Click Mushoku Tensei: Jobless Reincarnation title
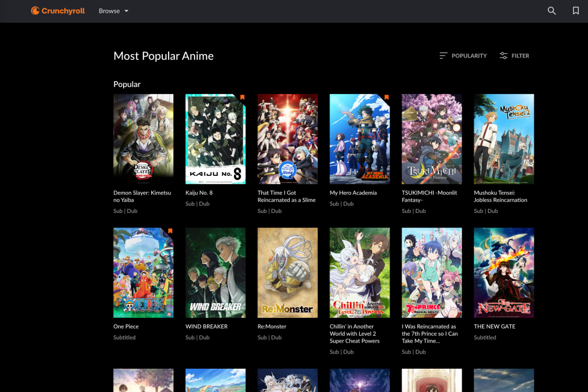 [x=501, y=196]
